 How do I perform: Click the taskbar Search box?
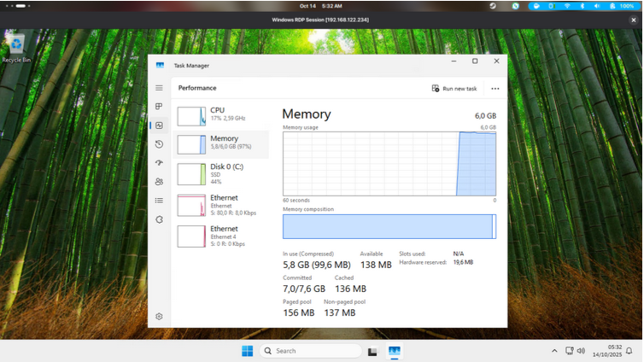[310, 351]
